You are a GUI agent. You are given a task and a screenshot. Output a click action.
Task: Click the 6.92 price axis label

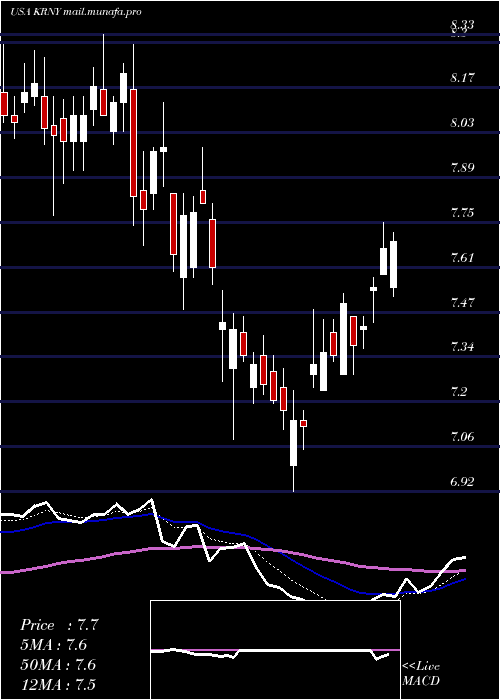[x=462, y=482]
